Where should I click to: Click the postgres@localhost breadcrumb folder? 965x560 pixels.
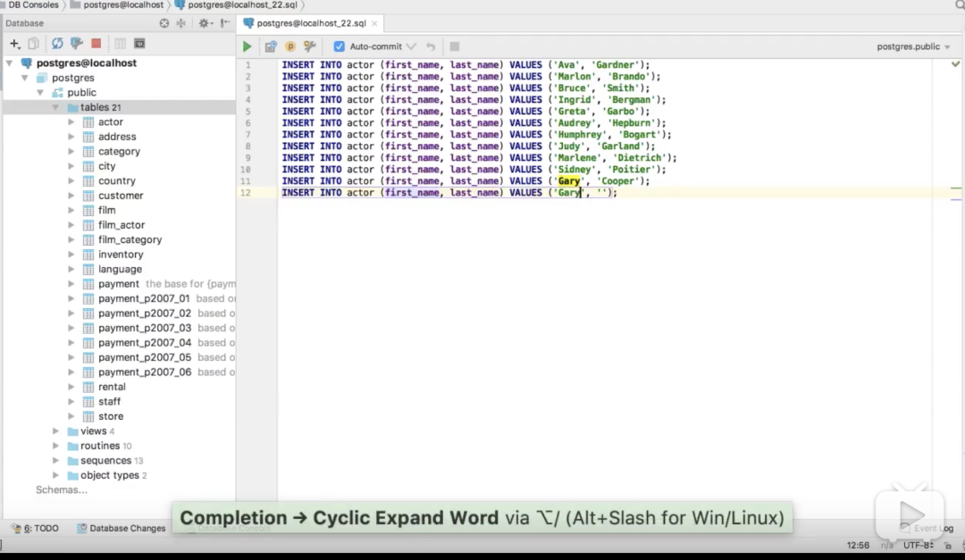click(117, 5)
